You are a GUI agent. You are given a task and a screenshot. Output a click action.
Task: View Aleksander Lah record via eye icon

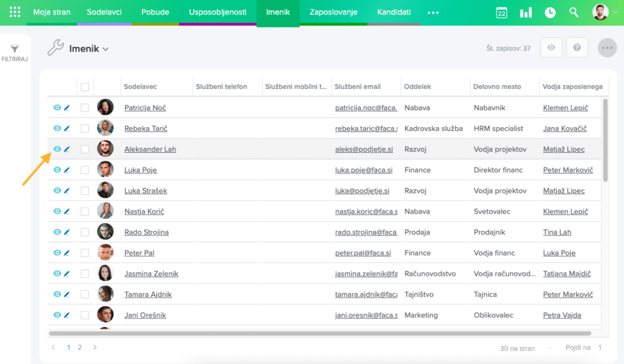[57, 149]
